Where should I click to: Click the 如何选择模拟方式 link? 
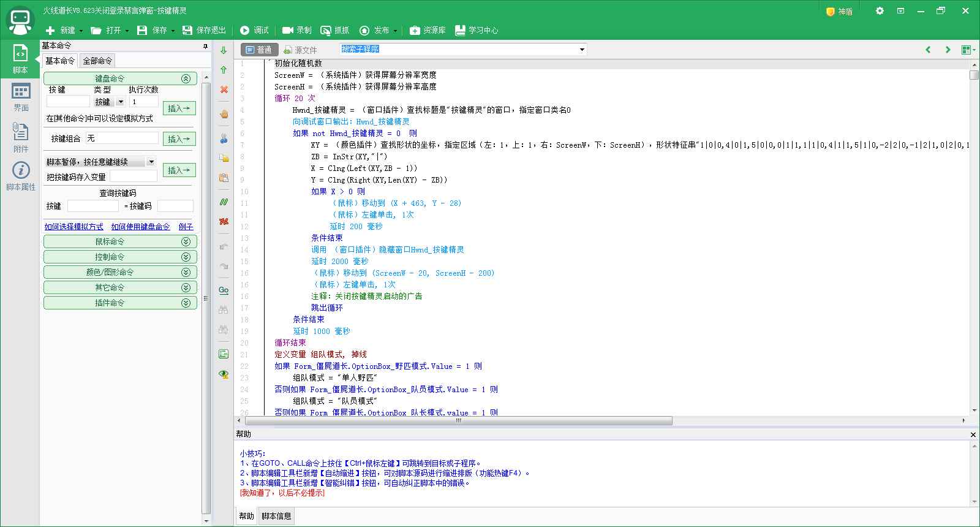pos(73,227)
